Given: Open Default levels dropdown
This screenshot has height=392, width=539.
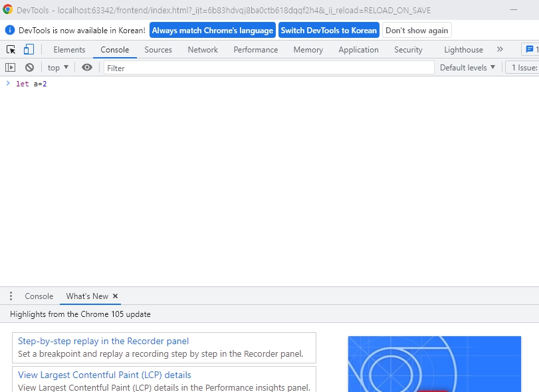Looking at the screenshot, I should click(467, 68).
